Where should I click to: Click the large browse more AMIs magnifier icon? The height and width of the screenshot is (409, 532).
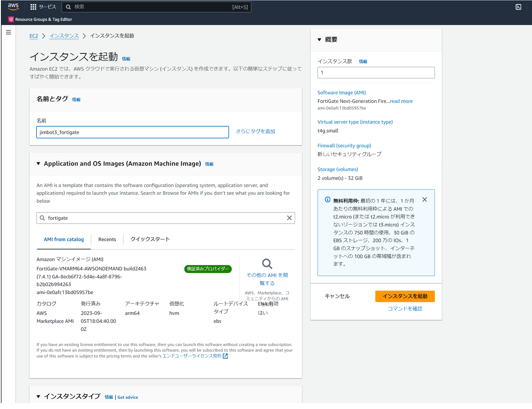(x=267, y=264)
